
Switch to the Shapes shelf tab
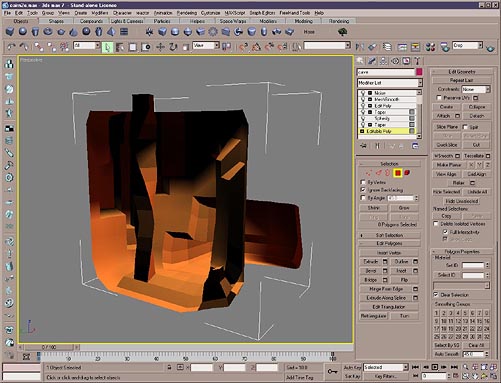click(x=56, y=21)
